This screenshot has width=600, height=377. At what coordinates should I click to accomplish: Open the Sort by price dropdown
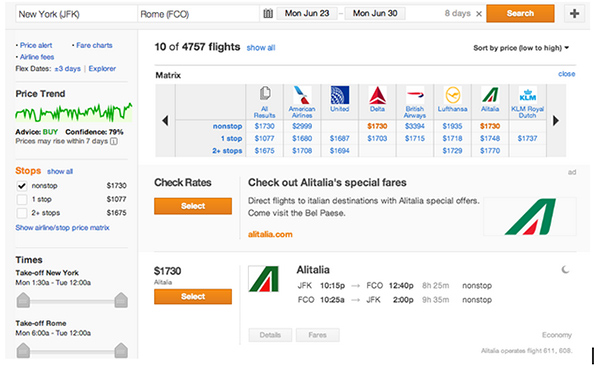(521, 48)
